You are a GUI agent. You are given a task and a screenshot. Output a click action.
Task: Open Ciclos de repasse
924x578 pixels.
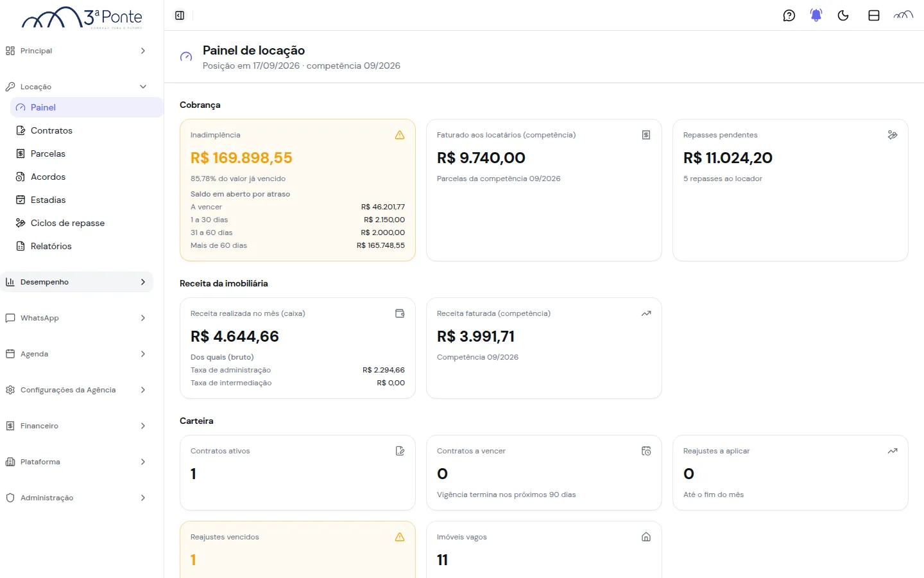(x=87, y=223)
